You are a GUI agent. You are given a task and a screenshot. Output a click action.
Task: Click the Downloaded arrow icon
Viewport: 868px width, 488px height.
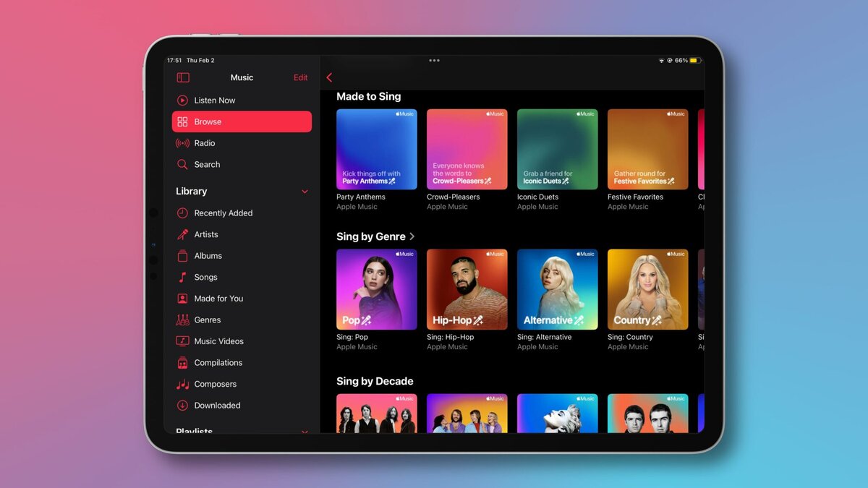[x=182, y=406]
